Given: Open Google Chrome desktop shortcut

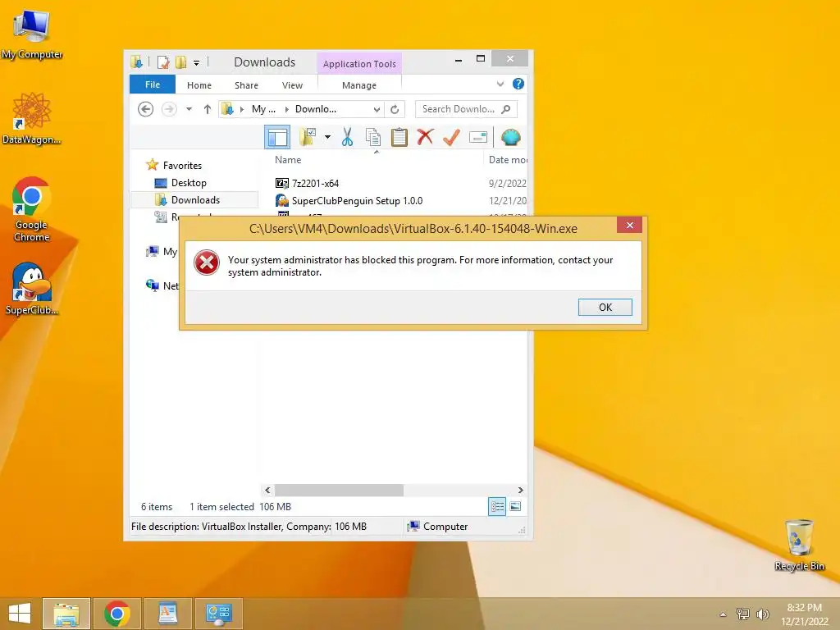Looking at the screenshot, I should (32, 209).
